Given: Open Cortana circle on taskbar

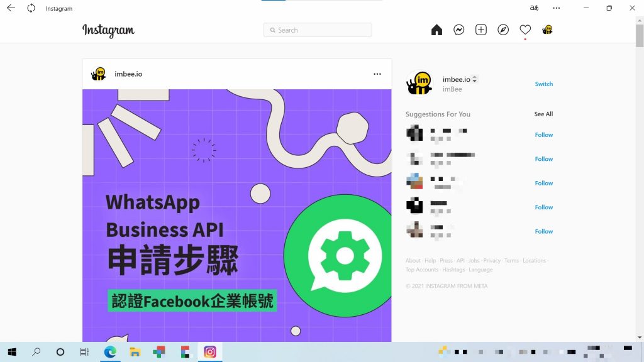Looking at the screenshot, I should tap(60, 352).
